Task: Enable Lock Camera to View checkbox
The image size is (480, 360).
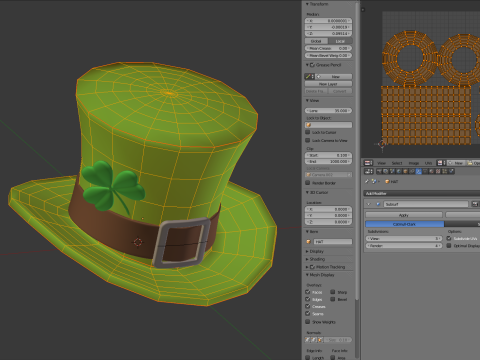Action: (308, 140)
